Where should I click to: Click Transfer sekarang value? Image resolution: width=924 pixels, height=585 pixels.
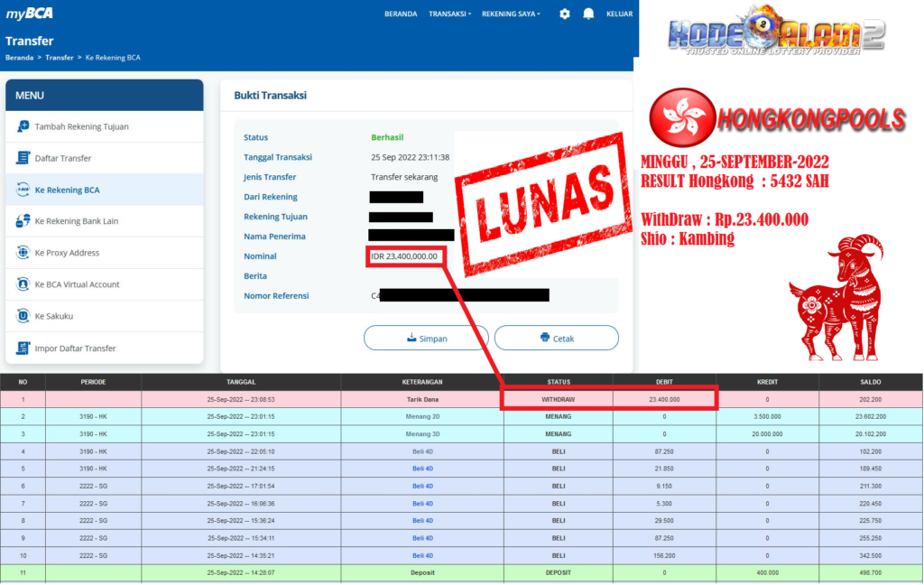tap(404, 177)
